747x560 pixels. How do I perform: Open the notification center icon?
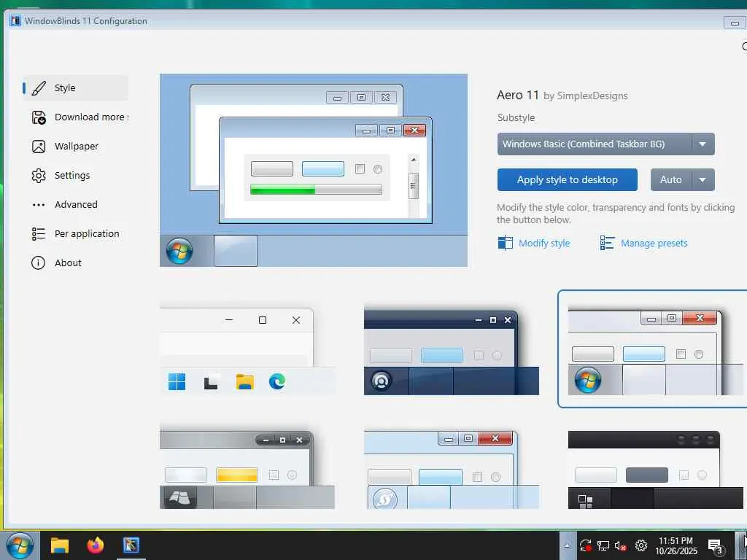716,547
